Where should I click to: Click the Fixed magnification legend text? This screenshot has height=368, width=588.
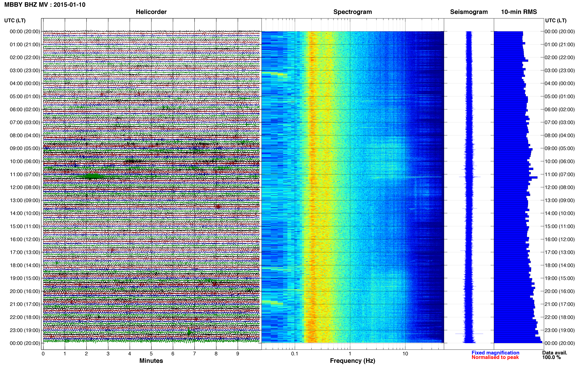tap(495, 353)
